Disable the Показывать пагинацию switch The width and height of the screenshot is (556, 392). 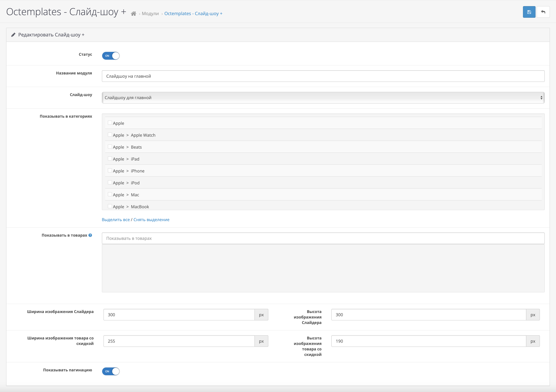point(111,371)
